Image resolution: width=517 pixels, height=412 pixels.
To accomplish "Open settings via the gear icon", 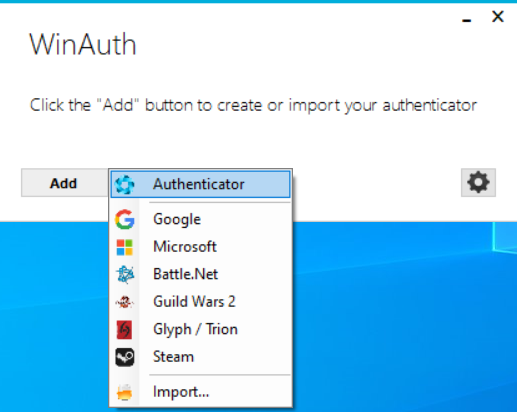I will click(478, 182).
